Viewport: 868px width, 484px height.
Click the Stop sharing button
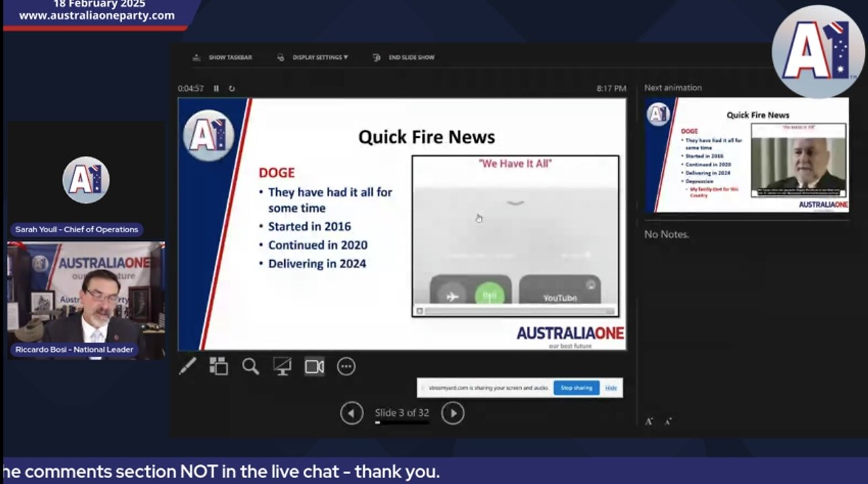click(576, 388)
